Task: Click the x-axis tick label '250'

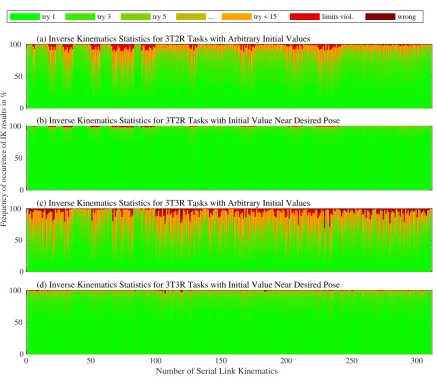Action: coord(351,361)
